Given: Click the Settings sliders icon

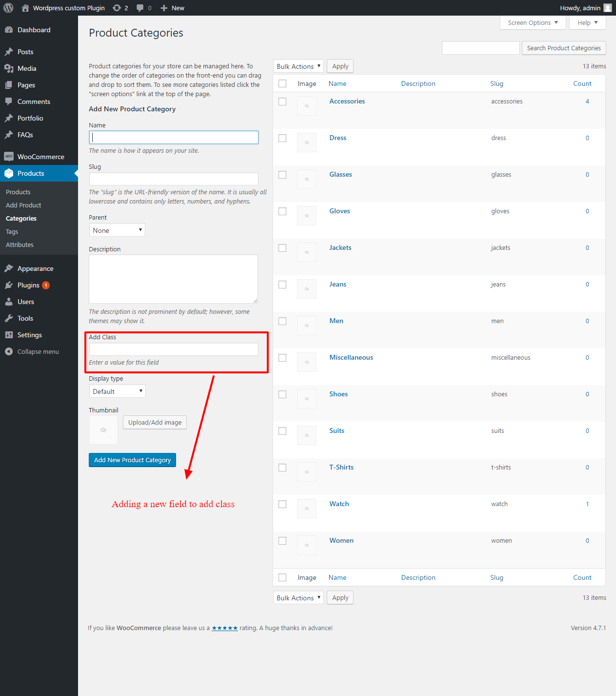Looking at the screenshot, I should pos(9,335).
